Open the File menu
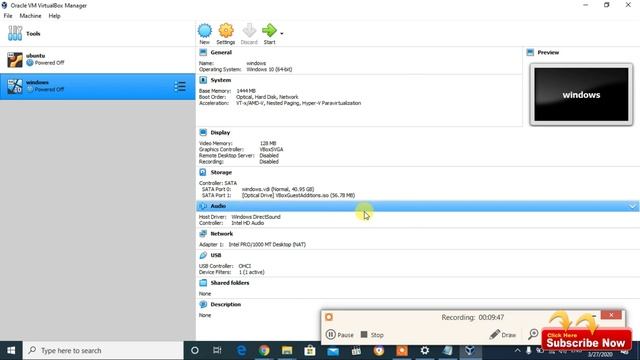Image resolution: width=640 pixels, height=360 pixels. 8,16
